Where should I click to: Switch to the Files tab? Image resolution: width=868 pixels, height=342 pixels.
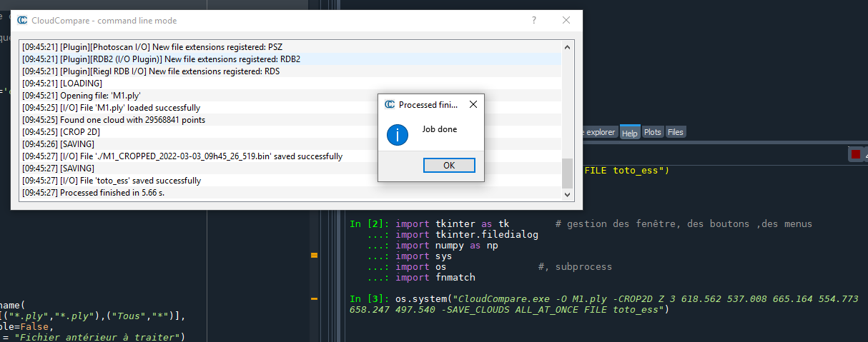pyautogui.click(x=675, y=132)
